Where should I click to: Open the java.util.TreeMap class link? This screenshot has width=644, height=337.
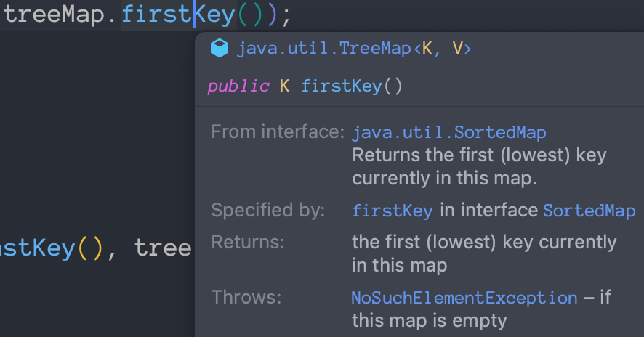(354, 49)
